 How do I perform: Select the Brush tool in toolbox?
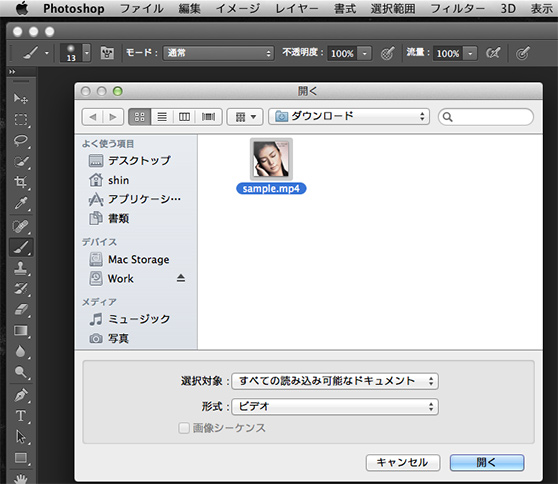point(21,247)
